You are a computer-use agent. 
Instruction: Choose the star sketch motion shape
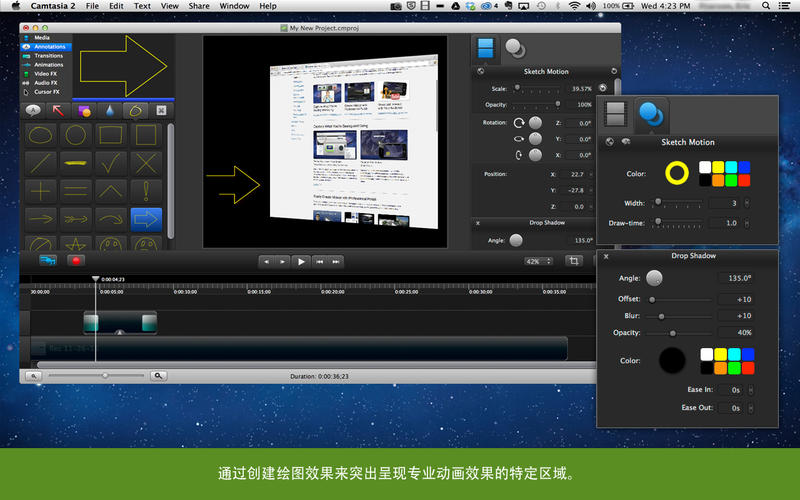(x=72, y=243)
